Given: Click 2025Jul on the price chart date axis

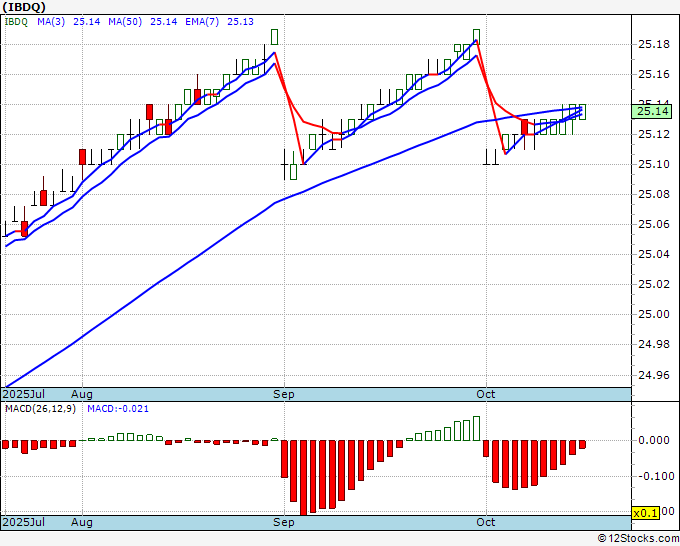Looking at the screenshot, I should click(24, 394).
